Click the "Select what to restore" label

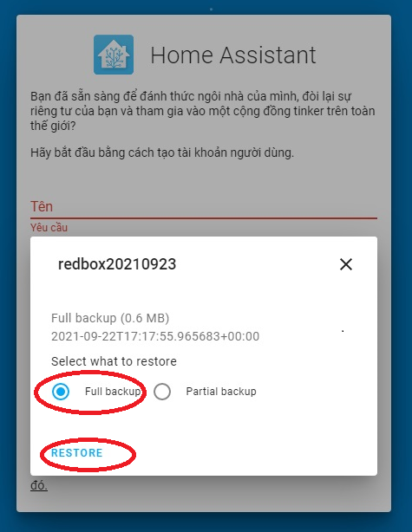[114, 361]
